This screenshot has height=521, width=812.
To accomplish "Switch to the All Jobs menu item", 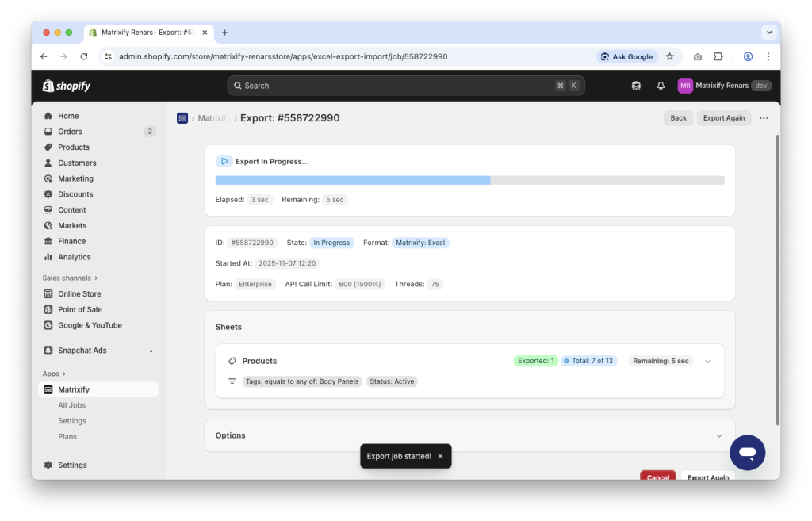I will click(x=72, y=404).
